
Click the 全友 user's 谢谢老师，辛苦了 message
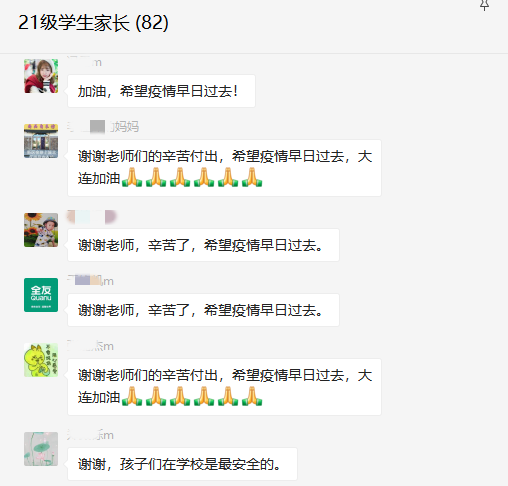tap(203, 310)
